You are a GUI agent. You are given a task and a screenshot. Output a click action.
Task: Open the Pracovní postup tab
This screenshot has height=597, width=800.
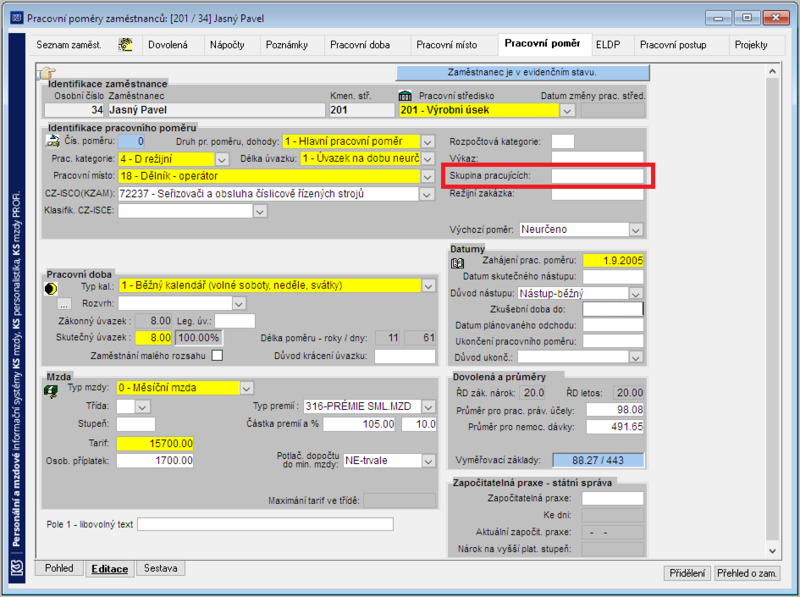pyautogui.click(x=673, y=45)
